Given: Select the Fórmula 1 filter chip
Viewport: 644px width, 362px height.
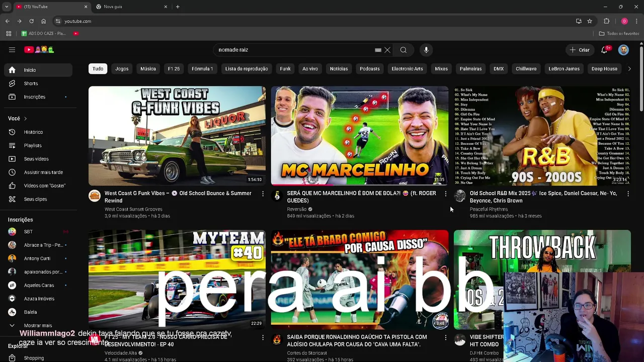Looking at the screenshot, I should (x=202, y=69).
